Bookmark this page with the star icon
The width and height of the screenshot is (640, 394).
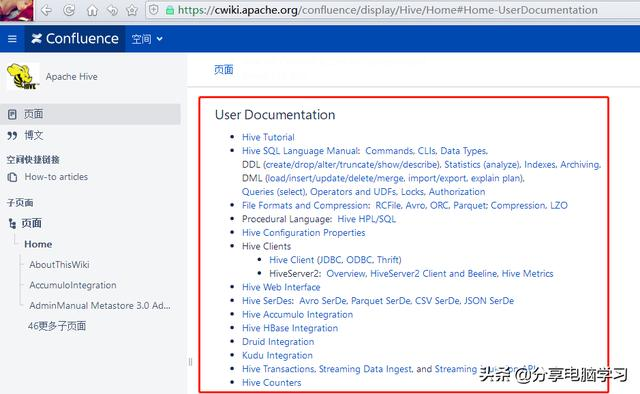coord(132,10)
